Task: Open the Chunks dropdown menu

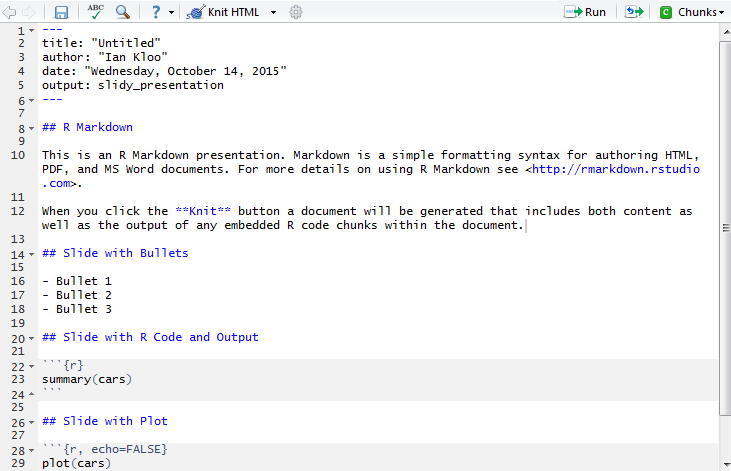Action: tap(692, 12)
